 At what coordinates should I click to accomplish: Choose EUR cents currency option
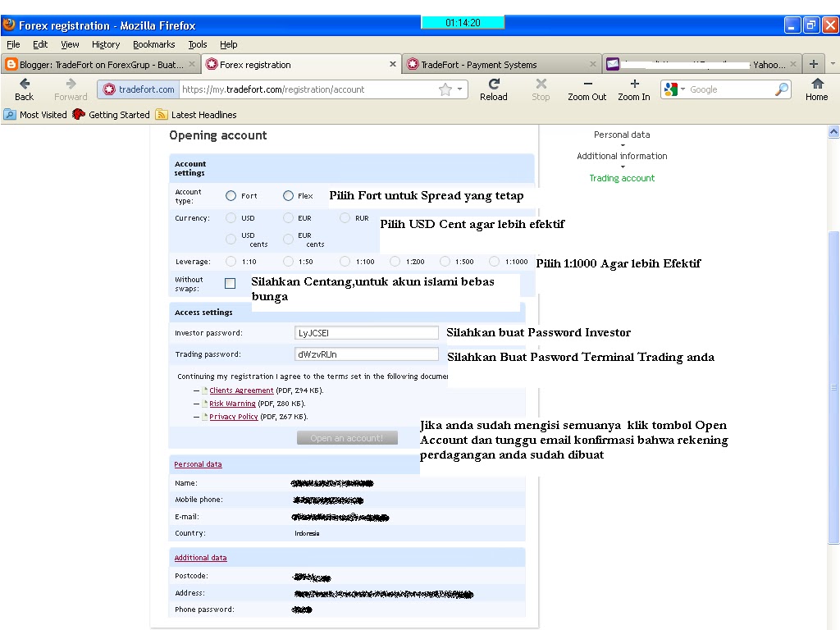coord(288,239)
